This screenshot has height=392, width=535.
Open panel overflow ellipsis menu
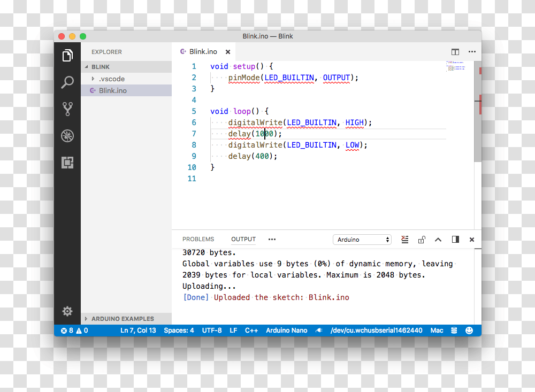(272, 239)
